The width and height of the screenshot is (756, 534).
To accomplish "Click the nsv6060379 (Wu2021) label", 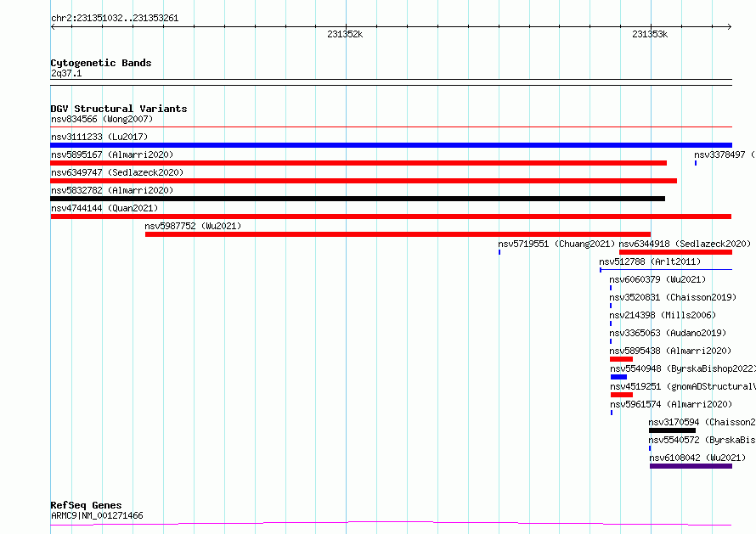I will [x=657, y=279].
